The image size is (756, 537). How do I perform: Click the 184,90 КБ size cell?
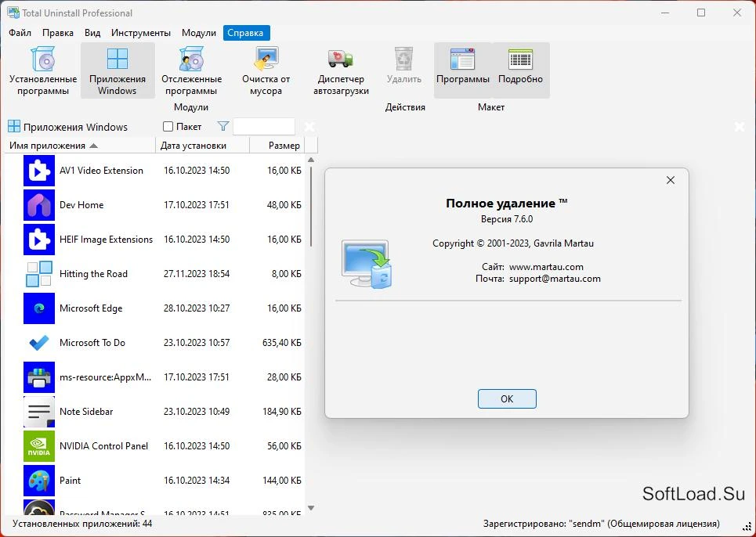click(x=281, y=412)
